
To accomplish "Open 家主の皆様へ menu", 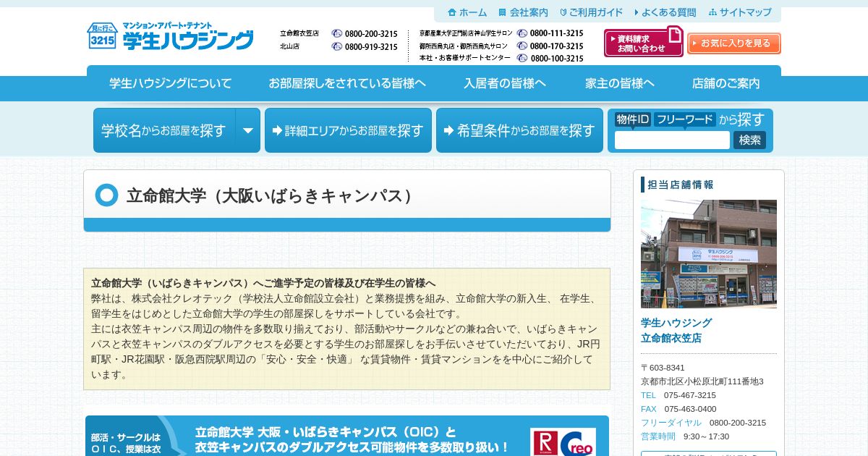I will click(x=620, y=83).
